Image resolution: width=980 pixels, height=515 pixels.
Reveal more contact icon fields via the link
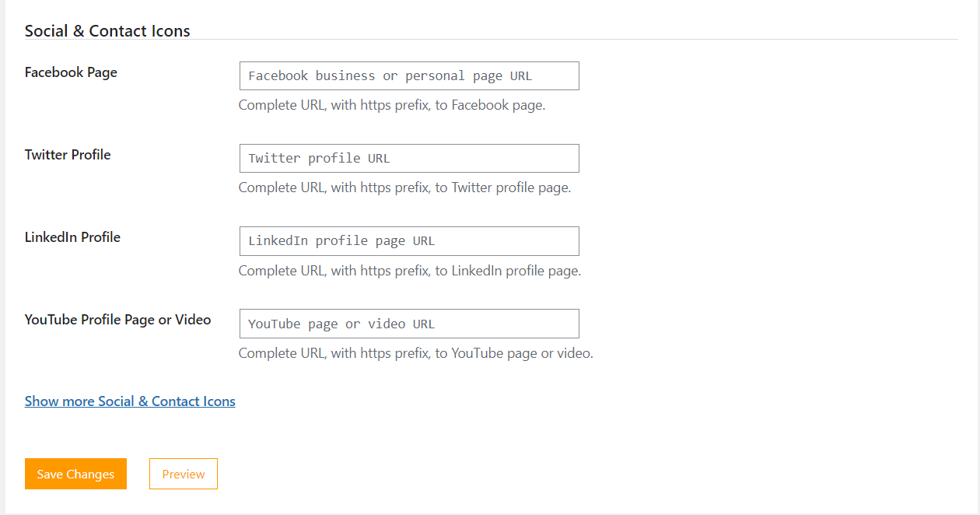pos(129,401)
